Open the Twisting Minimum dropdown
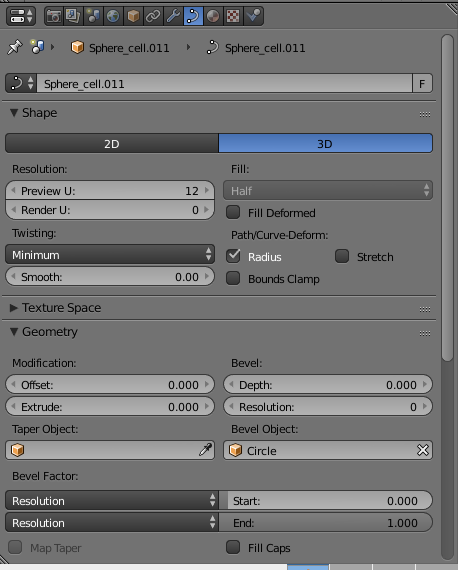This screenshot has width=458, height=570. pyautogui.click(x=110, y=254)
